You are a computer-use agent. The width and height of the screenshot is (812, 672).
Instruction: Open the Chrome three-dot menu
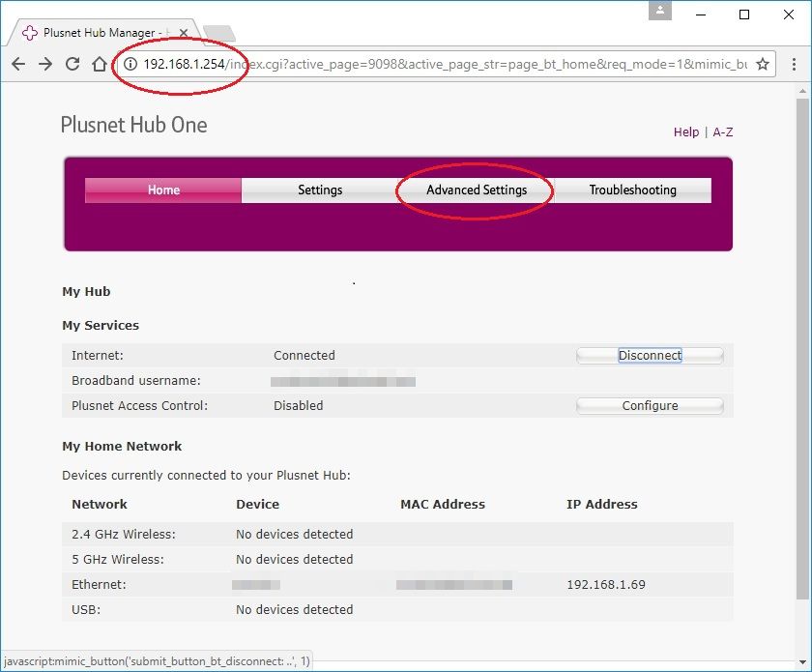click(x=792, y=64)
